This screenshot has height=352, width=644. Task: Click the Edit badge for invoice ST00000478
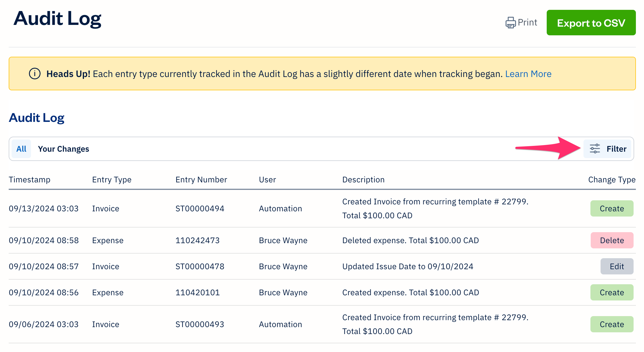[617, 266]
